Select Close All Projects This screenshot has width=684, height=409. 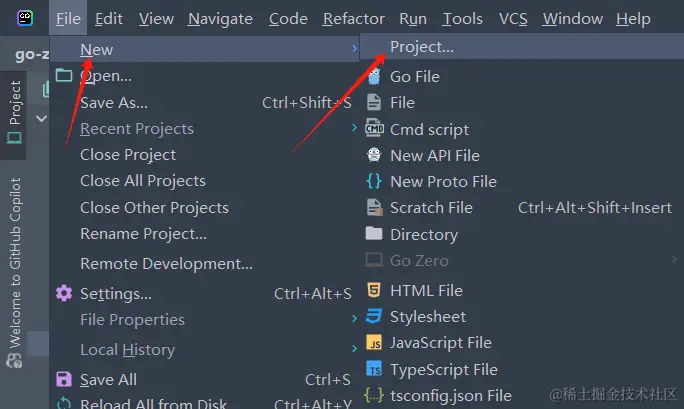coord(143,181)
